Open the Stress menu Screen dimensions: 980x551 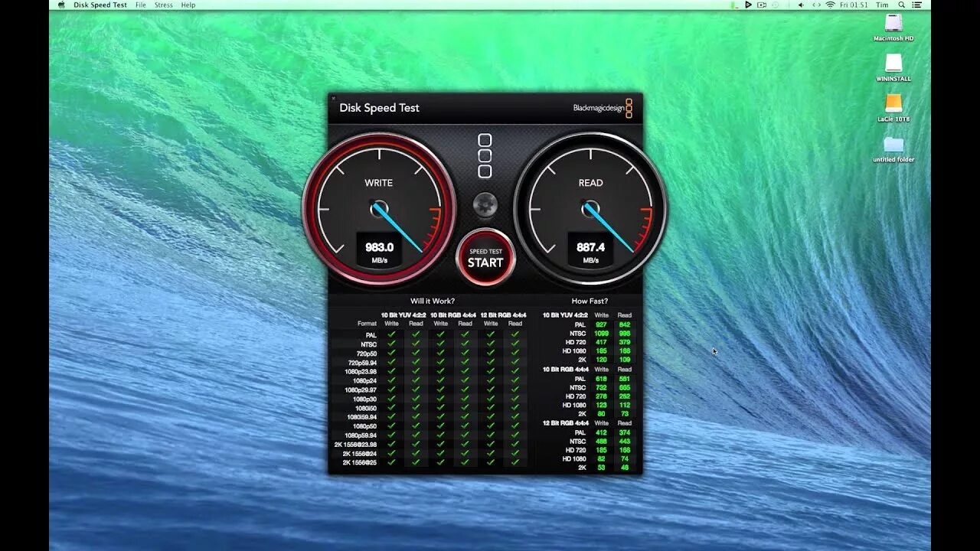pos(164,5)
